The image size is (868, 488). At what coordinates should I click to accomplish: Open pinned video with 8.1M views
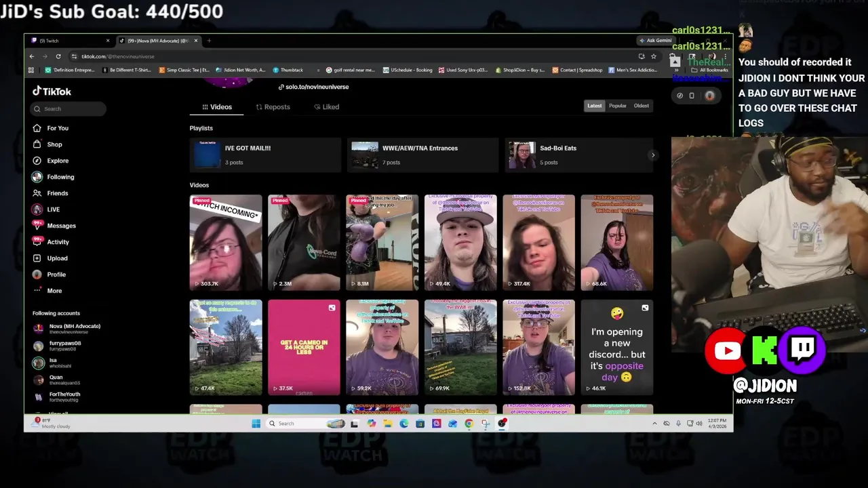pos(382,242)
